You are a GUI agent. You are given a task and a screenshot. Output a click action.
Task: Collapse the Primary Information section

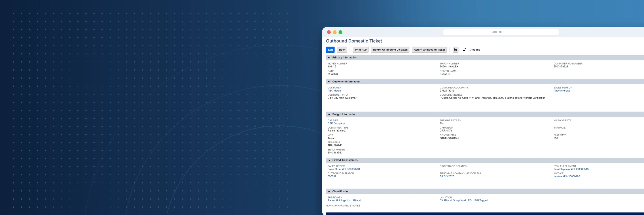tap(329, 58)
